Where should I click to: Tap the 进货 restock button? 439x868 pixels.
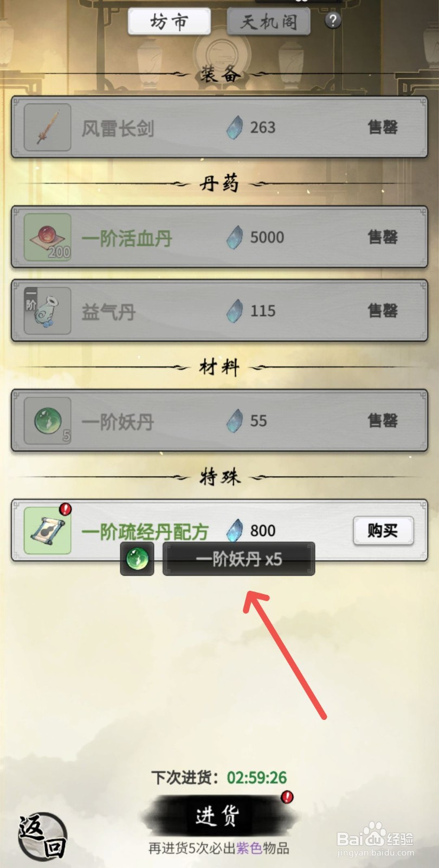217,815
